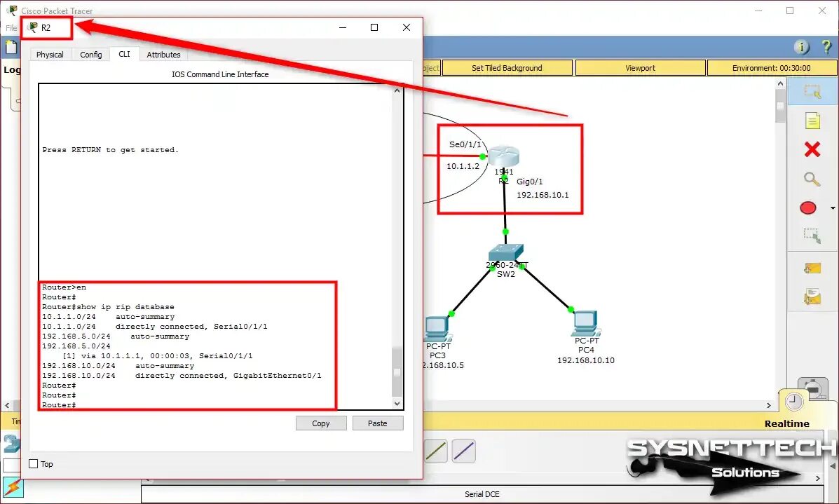Switch to Realtime mode tab

tap(786, 424)
